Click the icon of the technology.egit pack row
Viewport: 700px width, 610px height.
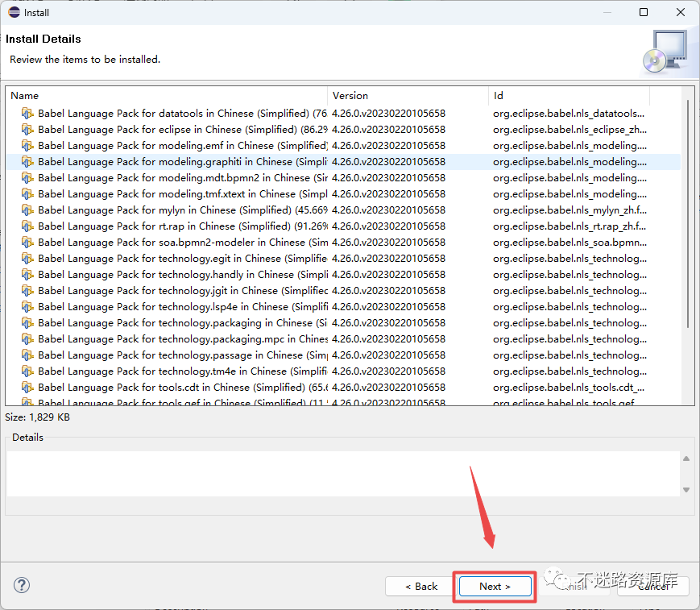(x=27, y=258)
